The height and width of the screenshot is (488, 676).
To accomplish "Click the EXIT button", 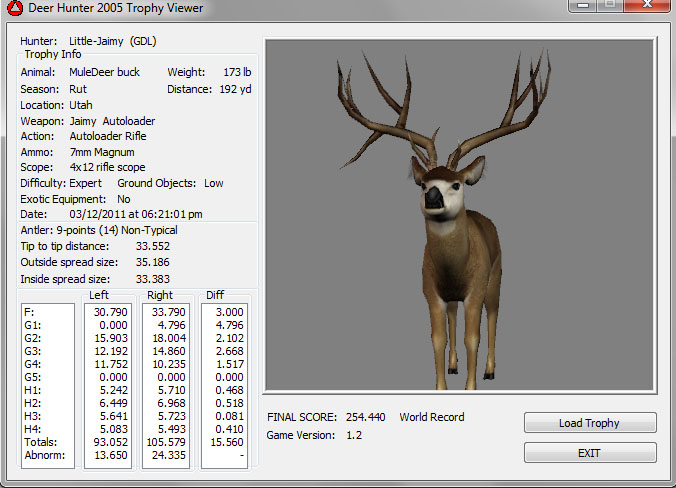I will pos(589,453).
